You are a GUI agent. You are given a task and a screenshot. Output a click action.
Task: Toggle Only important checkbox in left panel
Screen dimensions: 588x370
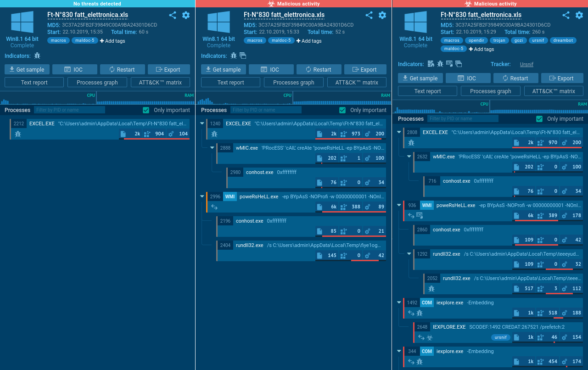(x=146, y=110)
